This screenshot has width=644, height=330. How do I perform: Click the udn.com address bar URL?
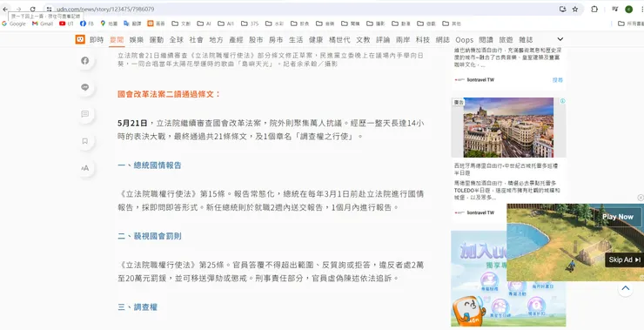[105, 9]
